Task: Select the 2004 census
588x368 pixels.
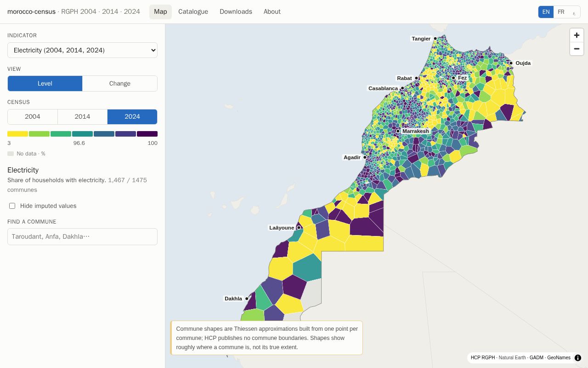Action: pyautogui.click(x=33, y=116)
